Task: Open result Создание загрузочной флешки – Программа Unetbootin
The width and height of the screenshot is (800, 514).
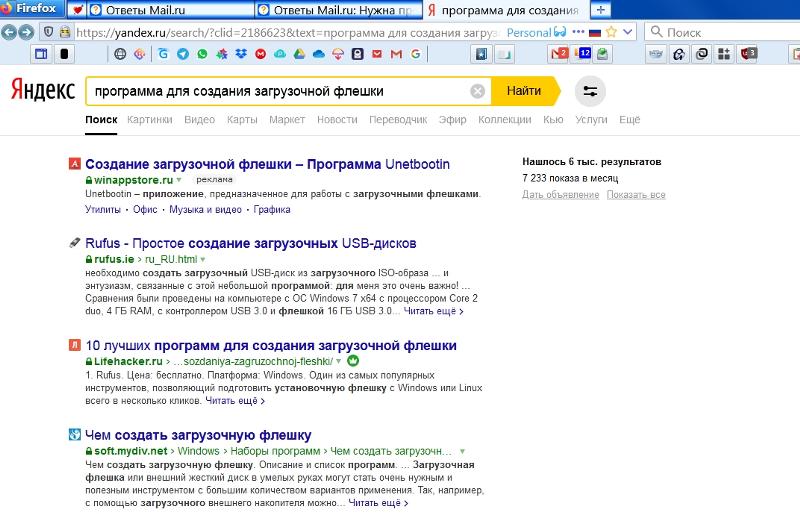Action: [x=267, y=164]
